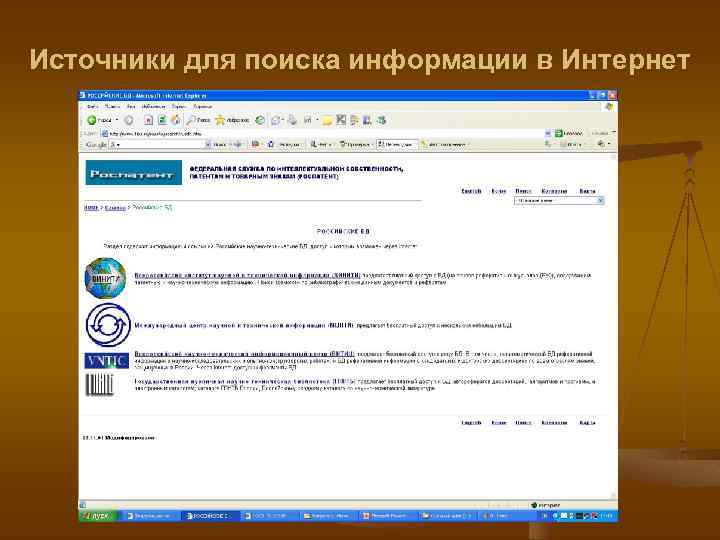Click the Refresh page icon
Screen dimensions: 720x540
(x=162, y=120)
